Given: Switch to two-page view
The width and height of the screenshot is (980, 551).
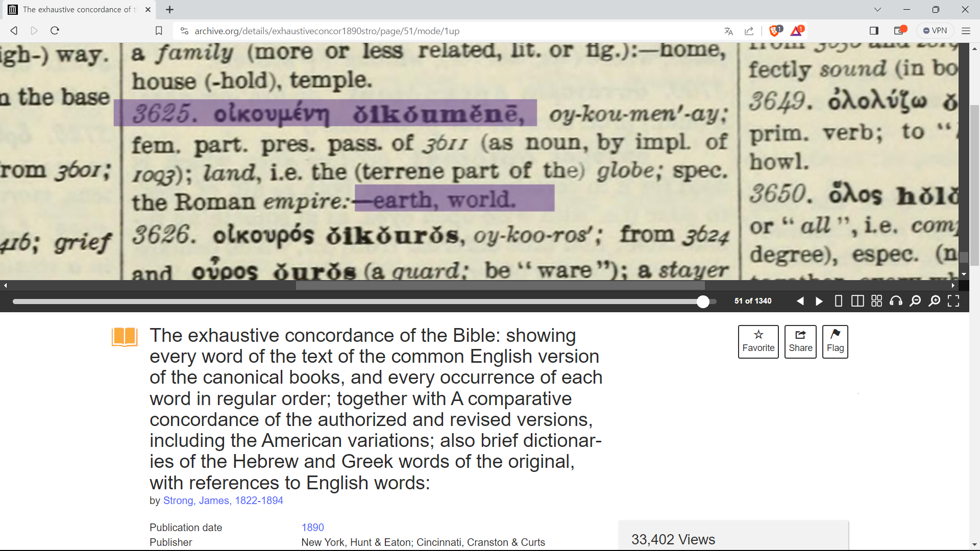Looking at the screenshot, I should pos(857,301).
